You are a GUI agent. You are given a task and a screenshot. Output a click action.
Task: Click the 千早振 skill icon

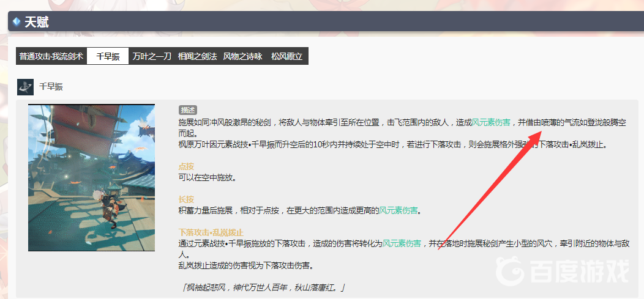pyautogui.click(x=25, y=87)
